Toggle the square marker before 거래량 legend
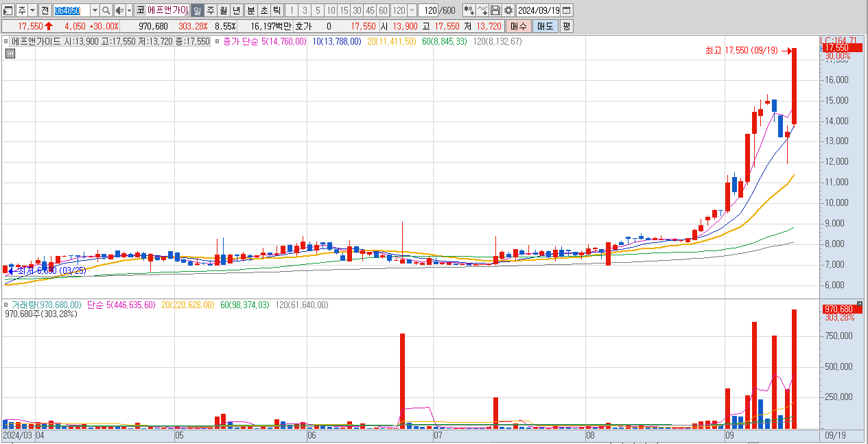This screenshot has height=444, width=868. click(x=6, y=305)
